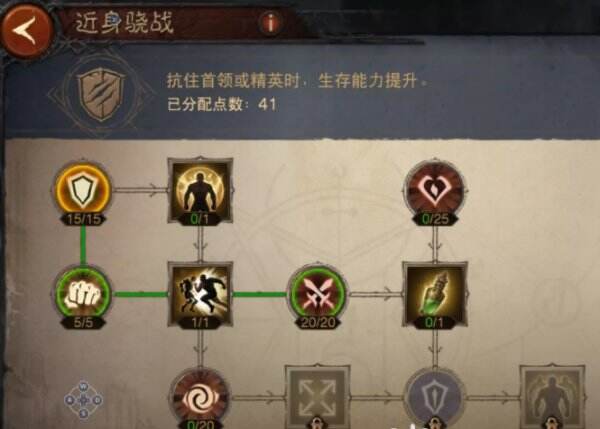This screenshot has height=429, width=600.
Task: Click the 0/25 counter under heart node
Action: pos(435,219)
